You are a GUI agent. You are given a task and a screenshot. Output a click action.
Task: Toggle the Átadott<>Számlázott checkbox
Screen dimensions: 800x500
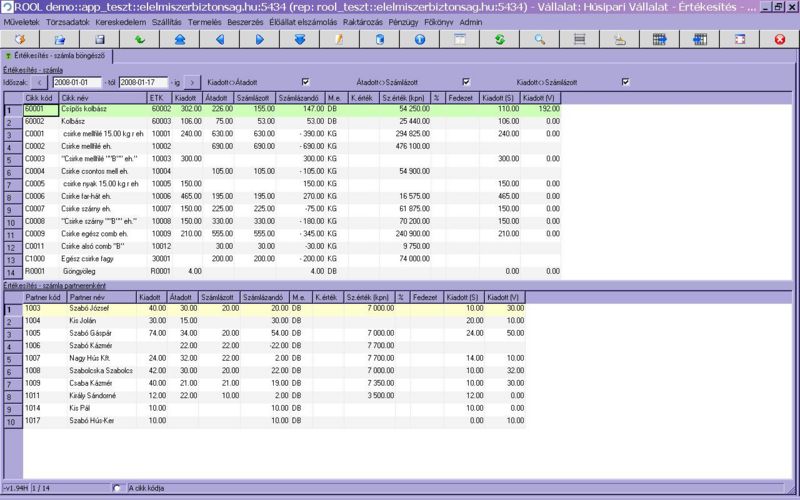466,82
